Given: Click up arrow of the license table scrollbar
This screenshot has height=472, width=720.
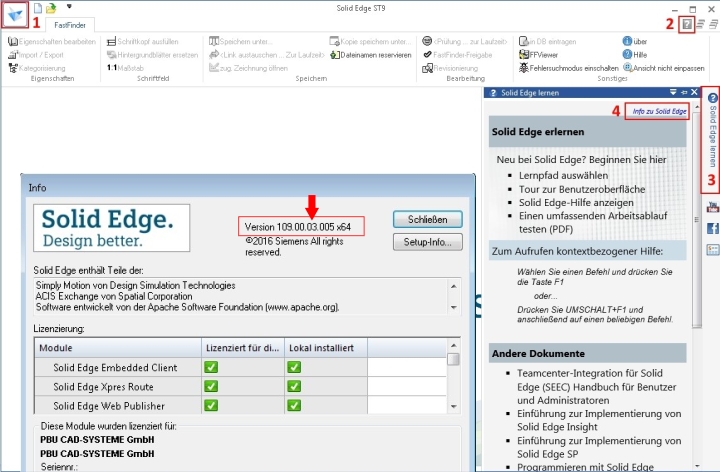Looking at the screenshot, I should 454,345.
